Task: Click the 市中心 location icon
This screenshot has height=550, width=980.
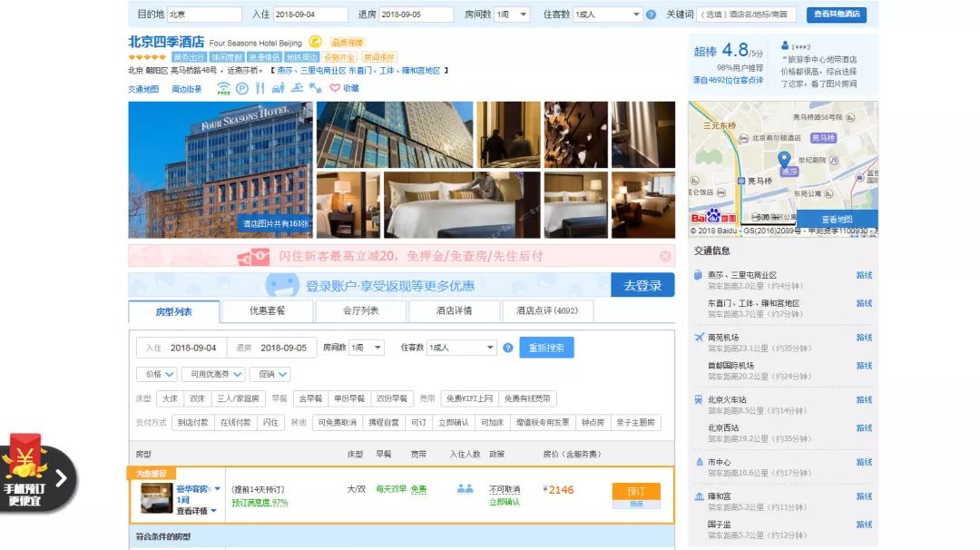Action: [699, 462]
